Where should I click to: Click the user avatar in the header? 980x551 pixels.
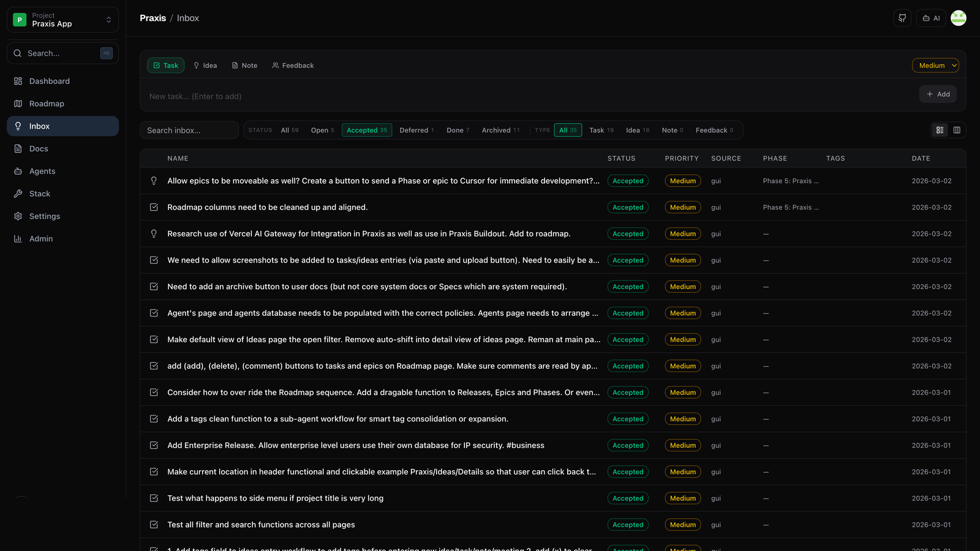tap(958, 18)
